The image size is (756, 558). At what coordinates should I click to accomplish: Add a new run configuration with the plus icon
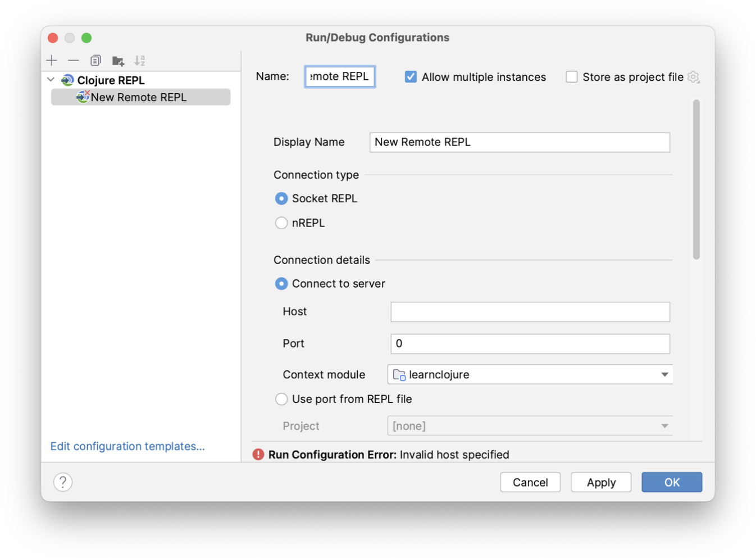tap(52, 60)
